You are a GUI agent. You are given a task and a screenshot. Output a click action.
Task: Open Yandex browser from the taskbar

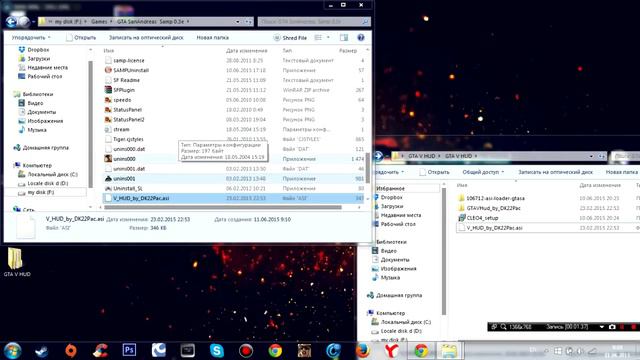pyautogui.click(x=391, y=351)
